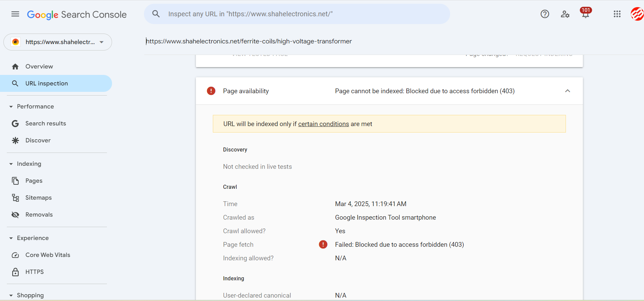The width and height of the screenshot is (644, 301).
Task: Open Core Web Vitals report
Action: click(48, 255)
